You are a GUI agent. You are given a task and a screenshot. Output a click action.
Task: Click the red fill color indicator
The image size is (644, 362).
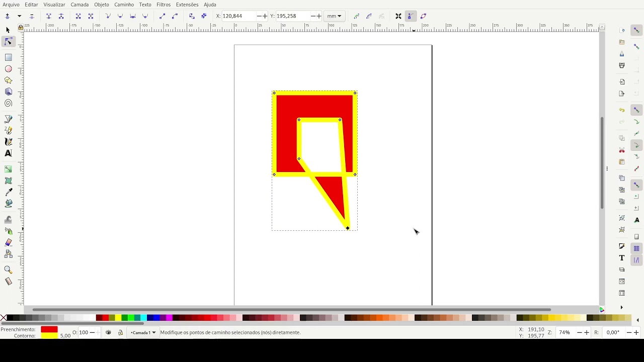[49, 329]
